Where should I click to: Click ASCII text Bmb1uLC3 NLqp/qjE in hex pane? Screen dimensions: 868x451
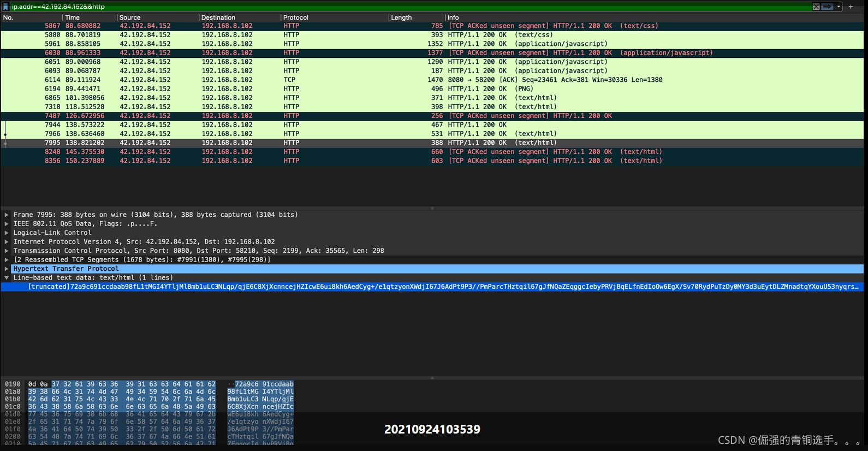click(x=260, y=400)
